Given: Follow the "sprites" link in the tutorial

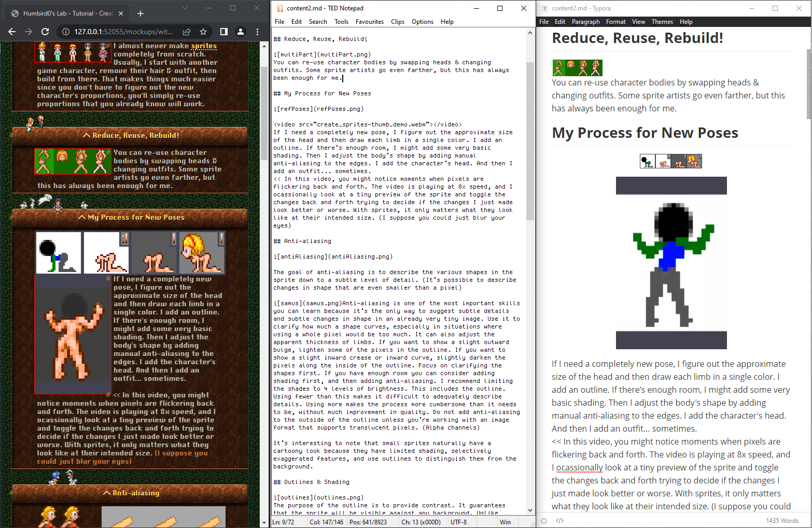Looking at the screenshot, I should coord(204,46).
